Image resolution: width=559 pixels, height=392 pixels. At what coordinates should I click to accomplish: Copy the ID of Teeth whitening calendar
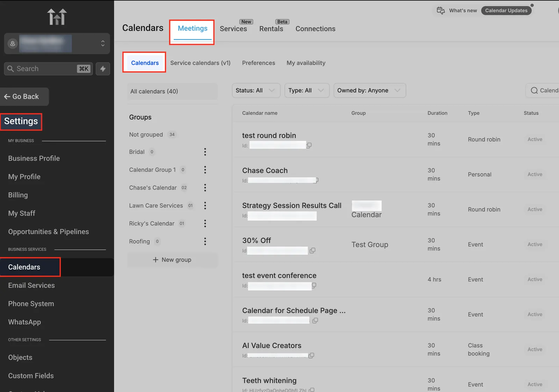point(312,390)
